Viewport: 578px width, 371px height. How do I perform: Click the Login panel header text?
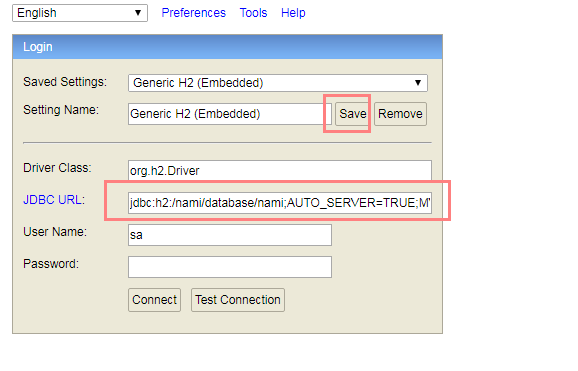(38, 47)
